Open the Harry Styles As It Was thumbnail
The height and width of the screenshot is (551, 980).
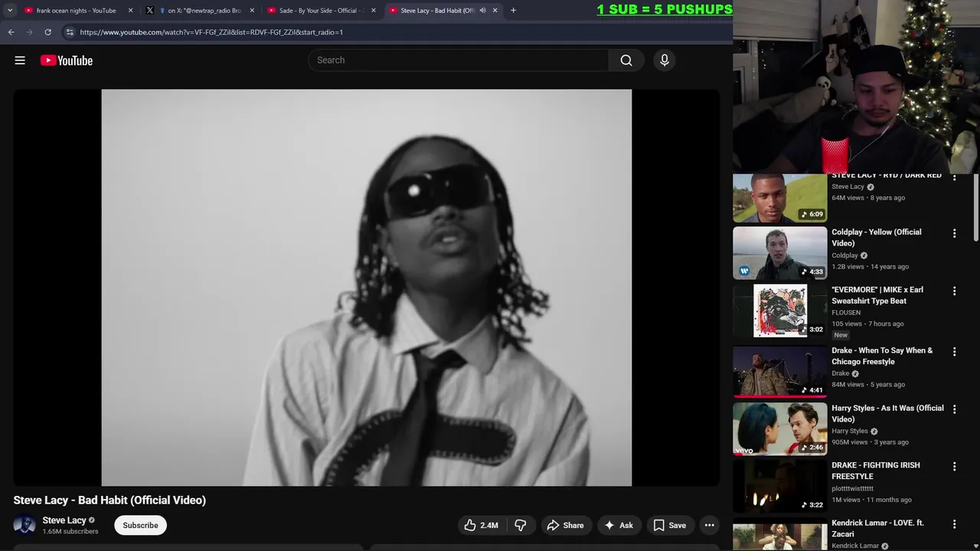pyautogui.click(x=780, y=429)
